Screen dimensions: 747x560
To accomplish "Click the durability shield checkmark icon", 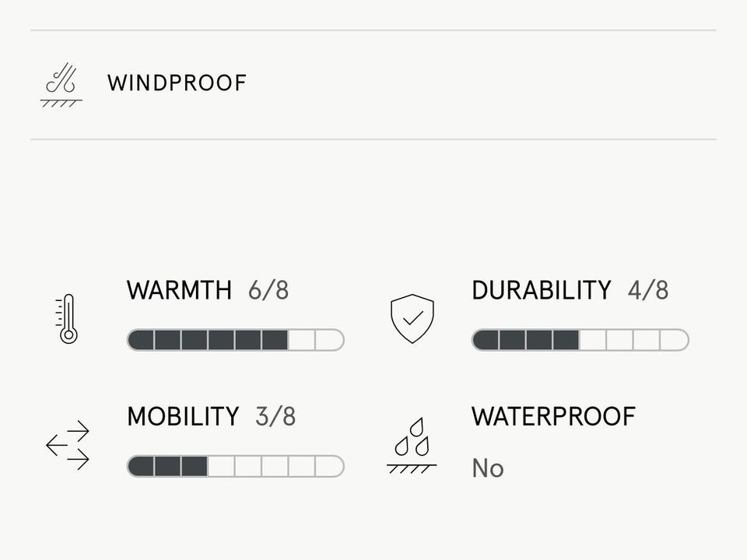I will coord(412,318).
